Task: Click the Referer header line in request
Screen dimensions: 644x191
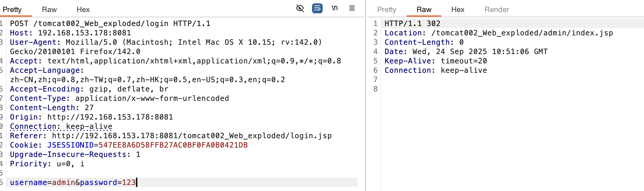Action: coord(171,136)
